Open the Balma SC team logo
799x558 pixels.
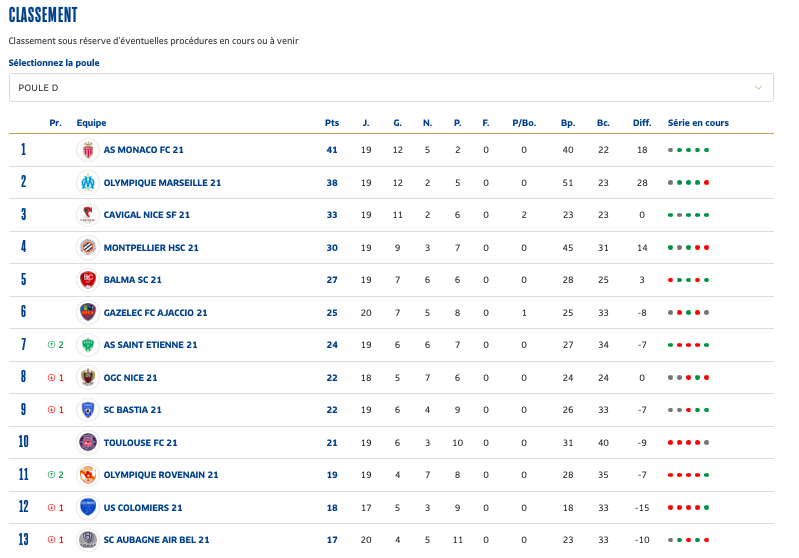click(88, 280)
